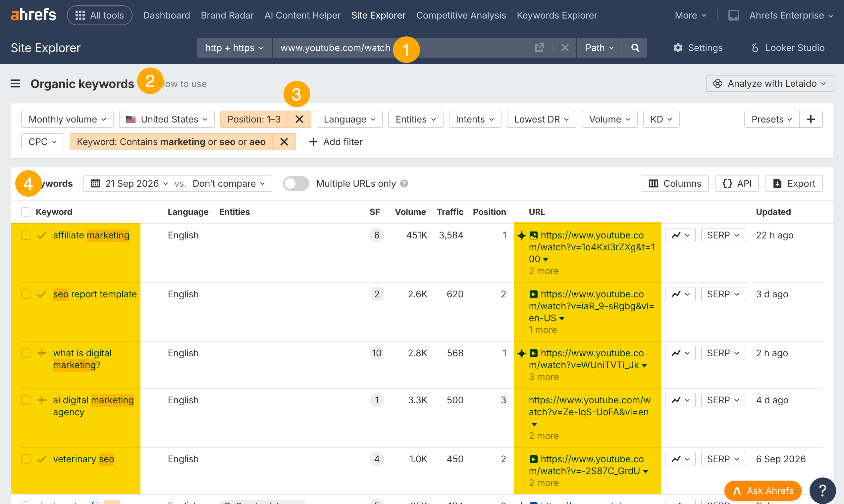
Task: Export the keywords table
Action: [794, 183]
